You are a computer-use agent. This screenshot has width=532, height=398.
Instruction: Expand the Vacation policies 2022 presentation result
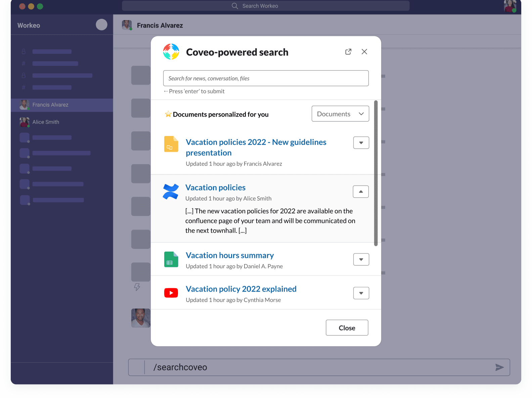click(x=361, y=143)
